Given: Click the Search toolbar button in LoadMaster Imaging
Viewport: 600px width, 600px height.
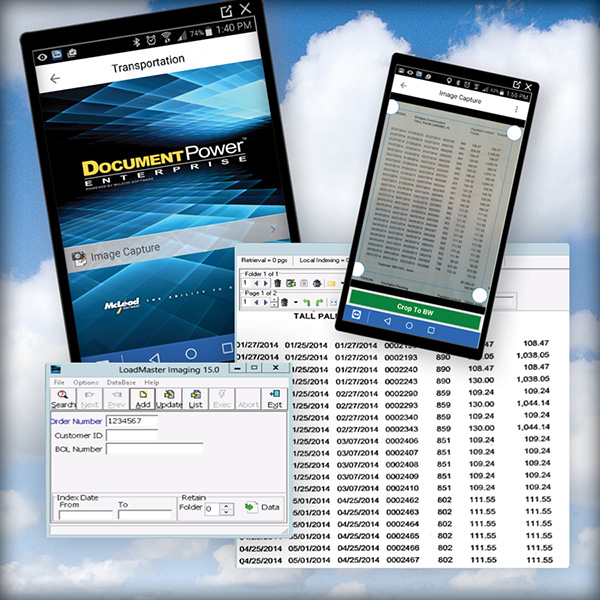Looking at the screenshot, I should coord(63,399).
